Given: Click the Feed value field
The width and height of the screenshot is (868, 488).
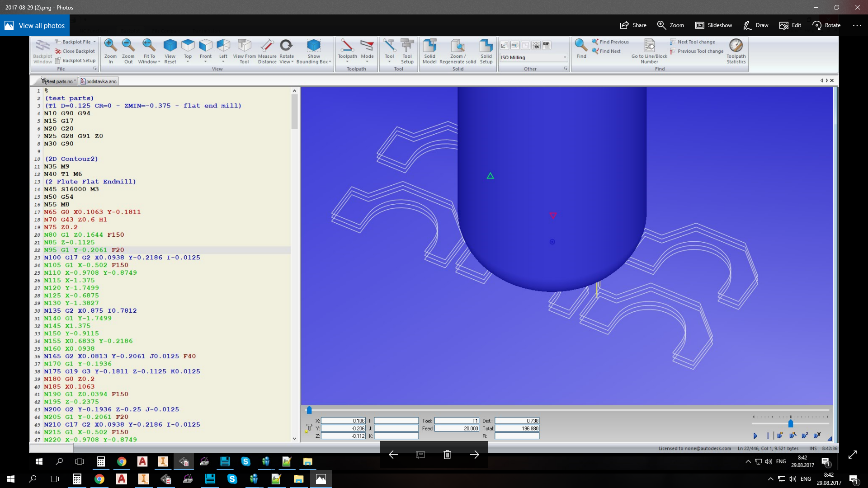Looking at the screenshot, I should 457,428.
